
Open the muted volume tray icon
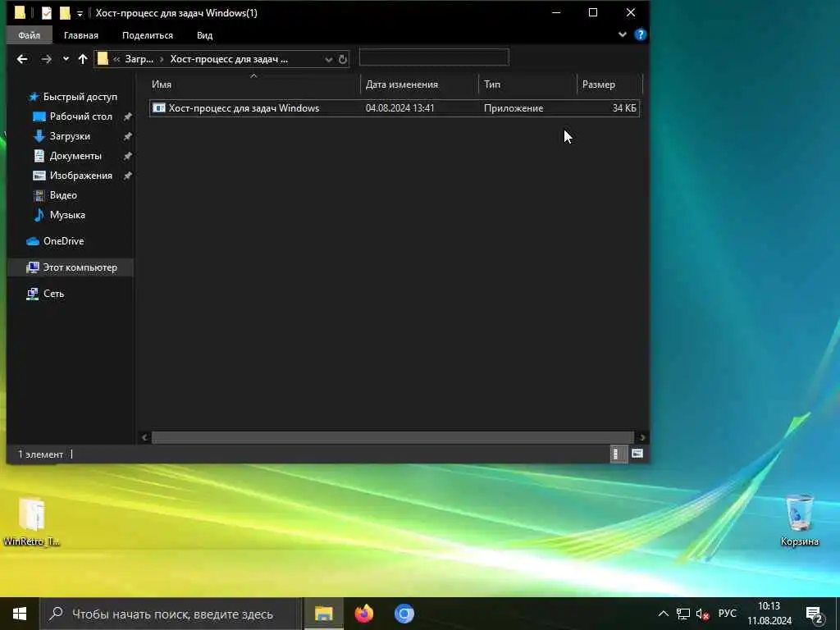pyautogui.click(x=702, y=614)
